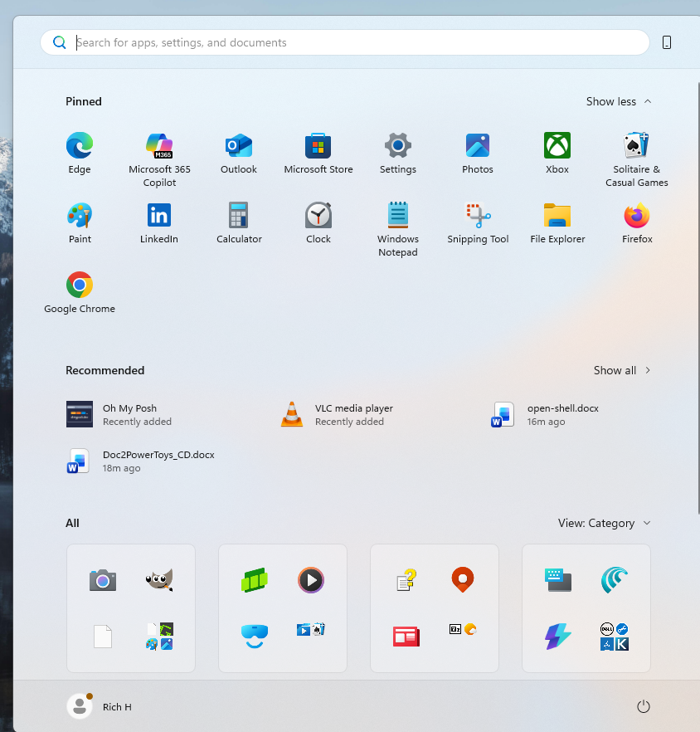Click the Start menu vertical scrollbar
The width and height of the screenshot is (700, 732).
tap(698, 299)
